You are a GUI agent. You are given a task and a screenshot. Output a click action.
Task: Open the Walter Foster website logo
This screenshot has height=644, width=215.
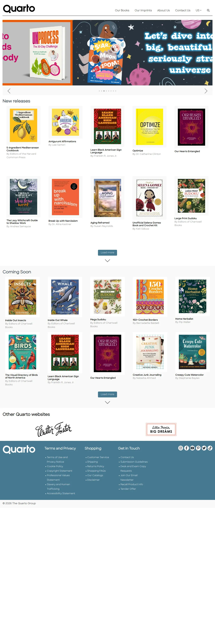pyautogui.click(x=54, y=429)
